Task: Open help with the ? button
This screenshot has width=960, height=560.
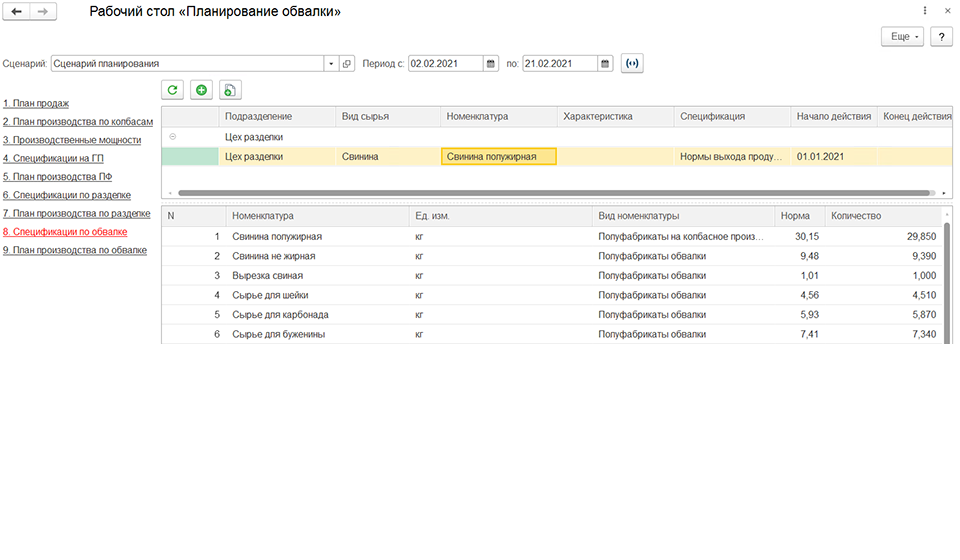Action: pyautogui.click(x=941, y=37)
